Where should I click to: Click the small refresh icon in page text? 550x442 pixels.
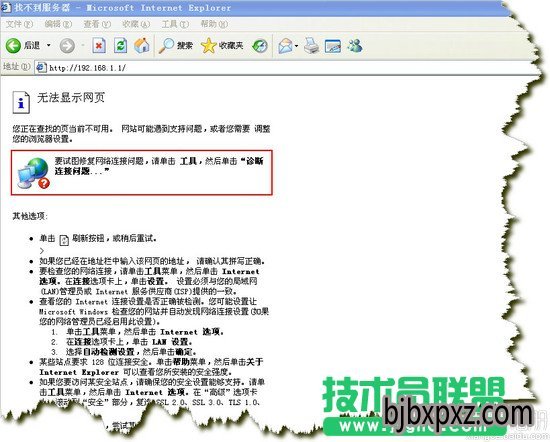pyautogui.click(x=64, y=240)
